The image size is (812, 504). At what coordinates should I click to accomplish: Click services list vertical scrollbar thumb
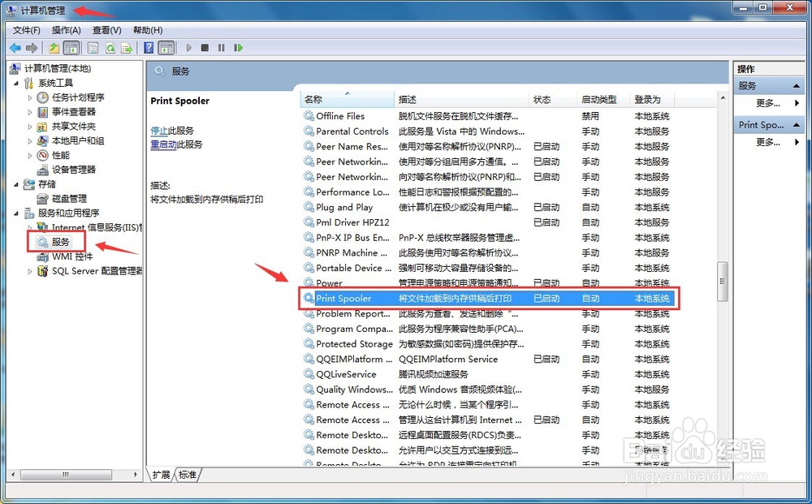723,282
